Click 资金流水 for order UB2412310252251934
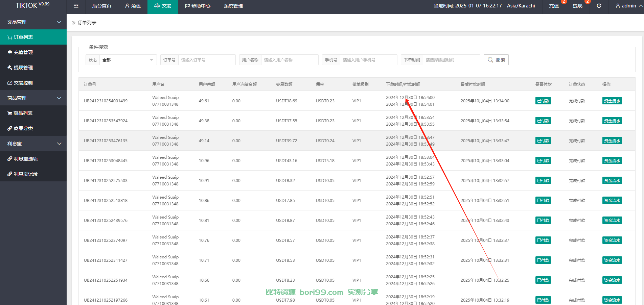644x305 pixels. pos(612,280)
